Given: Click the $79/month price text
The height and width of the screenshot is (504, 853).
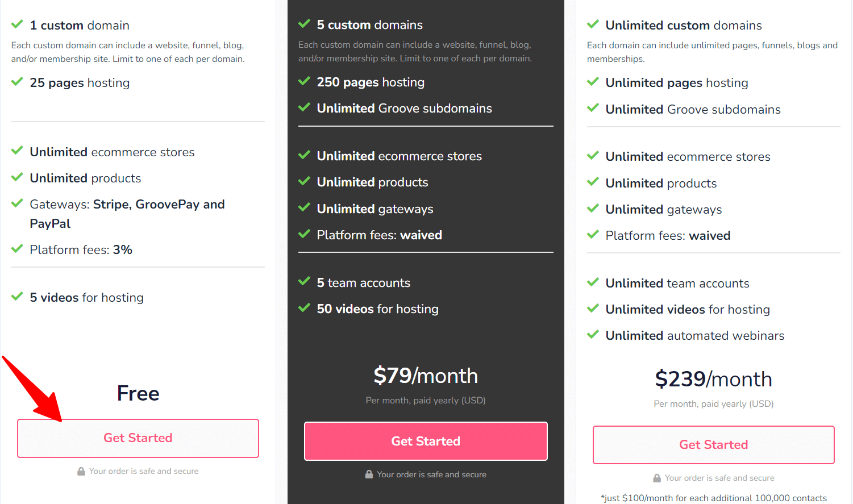Looking at the screenshot, I should click(x=426, y=376).
